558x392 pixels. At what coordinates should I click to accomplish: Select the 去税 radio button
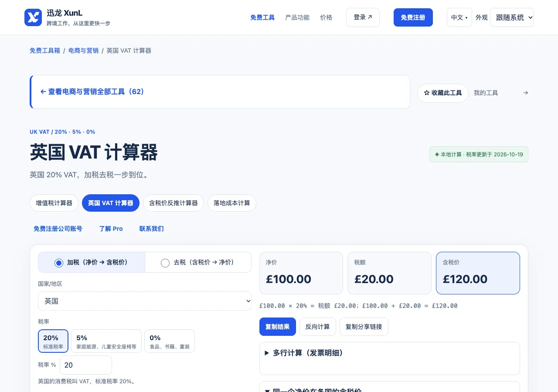tap(165, 263)
